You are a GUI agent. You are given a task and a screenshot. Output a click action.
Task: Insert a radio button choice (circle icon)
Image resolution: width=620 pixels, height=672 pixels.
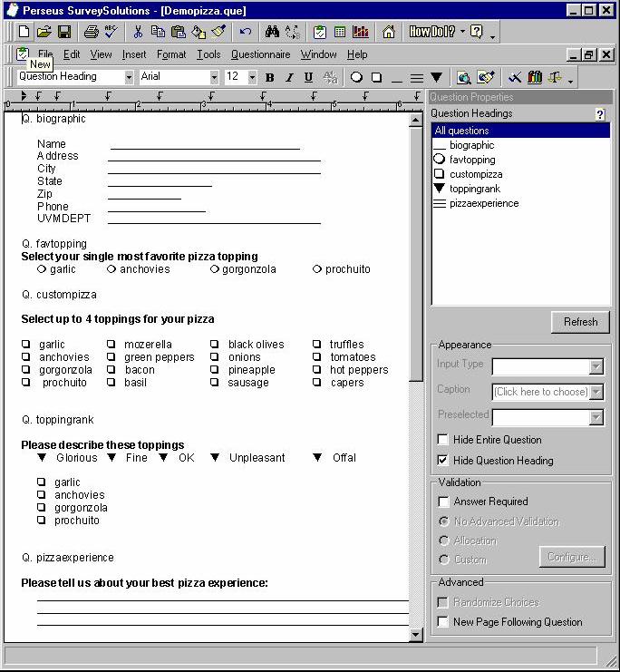tap(356, 78)
